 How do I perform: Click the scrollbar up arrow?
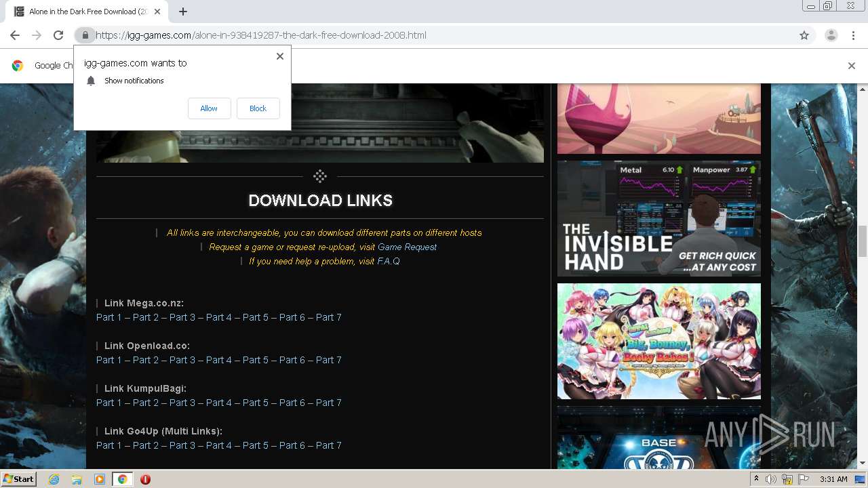pos(863,89)
